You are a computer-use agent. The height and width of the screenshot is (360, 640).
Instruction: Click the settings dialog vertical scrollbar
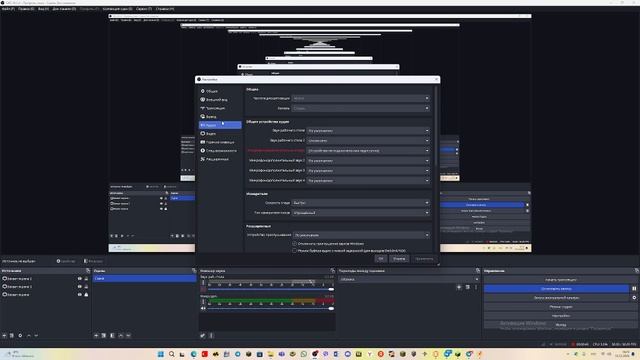point(436,127)
